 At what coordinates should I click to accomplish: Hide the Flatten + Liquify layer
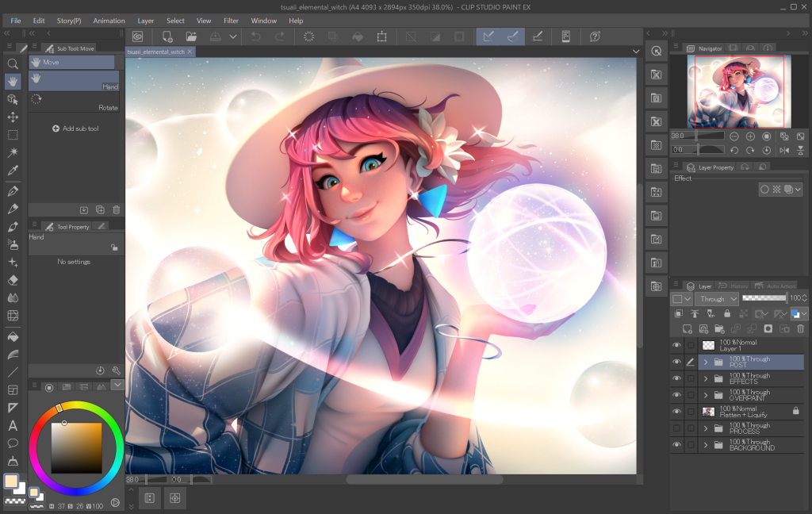coord(676,412)
